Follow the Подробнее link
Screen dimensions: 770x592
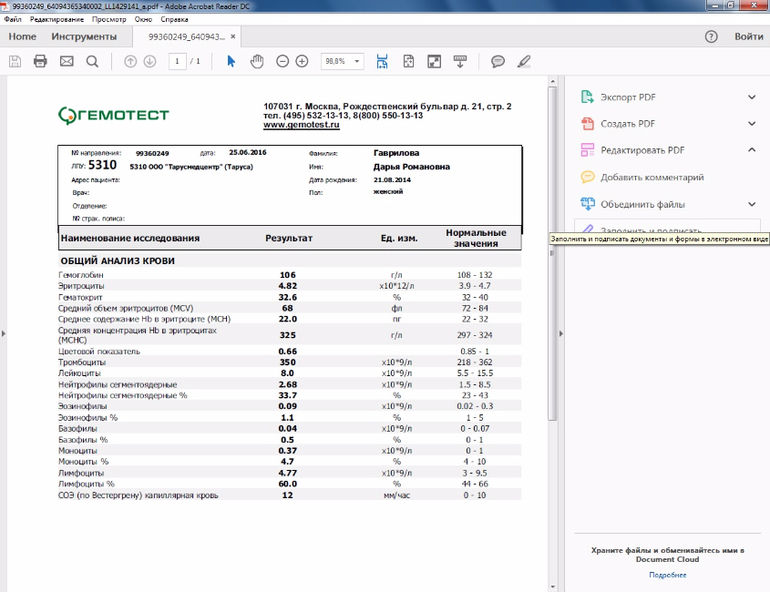click(667, 575)
